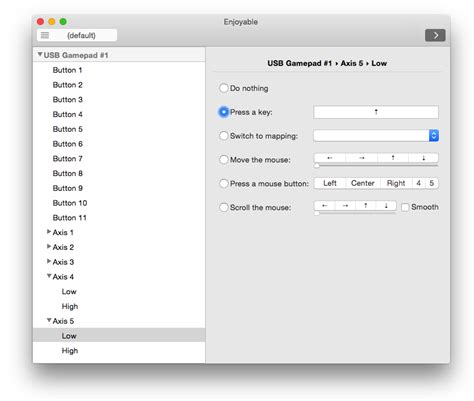Click the Press a key input field

pyautogui.click(x=376, y=112)
